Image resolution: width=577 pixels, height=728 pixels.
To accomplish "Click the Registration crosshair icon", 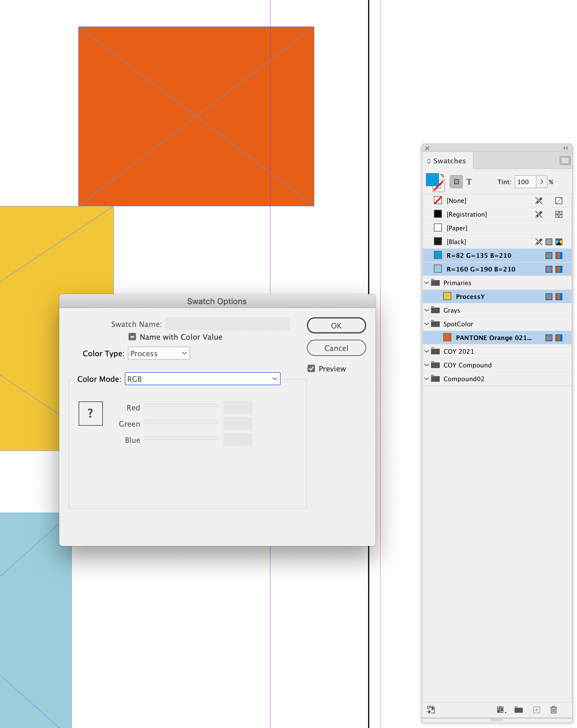I will pyautogui.click(x=559, y=214).
